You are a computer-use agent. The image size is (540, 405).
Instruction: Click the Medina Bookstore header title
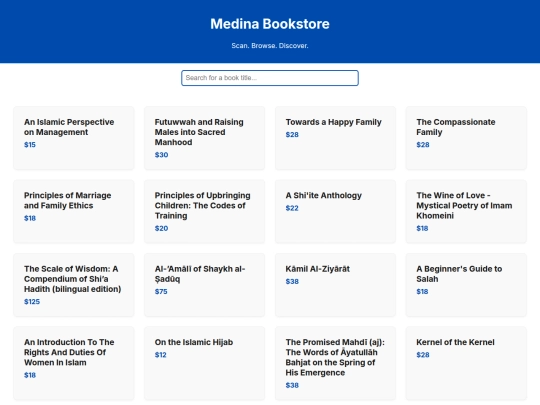click(270, 24)
